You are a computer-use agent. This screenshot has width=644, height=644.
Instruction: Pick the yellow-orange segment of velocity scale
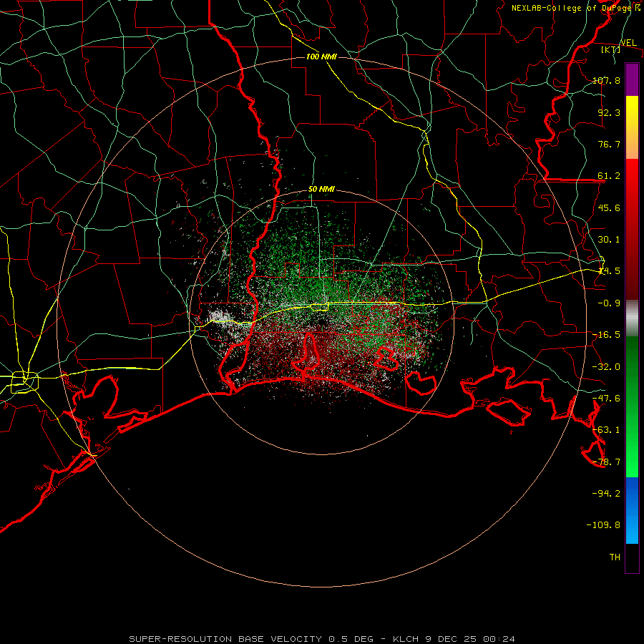click(x=632, y=127)
